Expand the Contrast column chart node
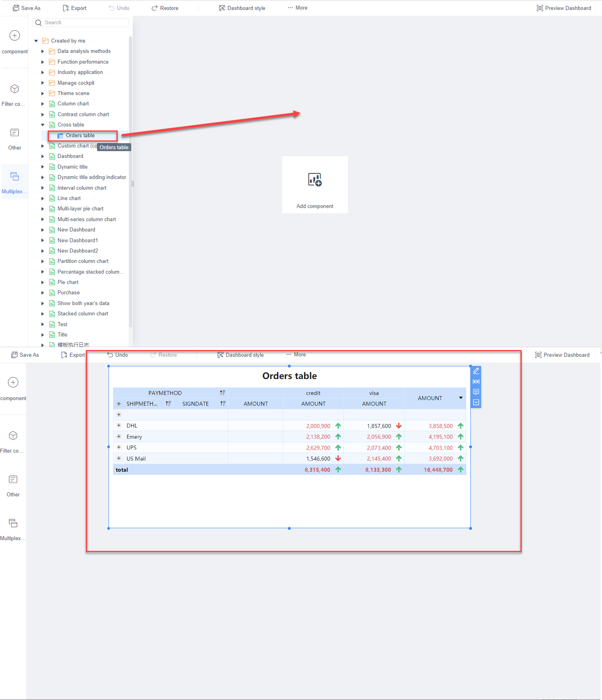 (43, 114)
